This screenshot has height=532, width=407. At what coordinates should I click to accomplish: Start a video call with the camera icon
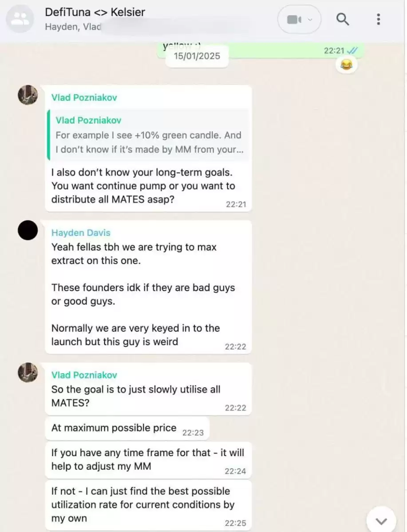click(293, 19)
